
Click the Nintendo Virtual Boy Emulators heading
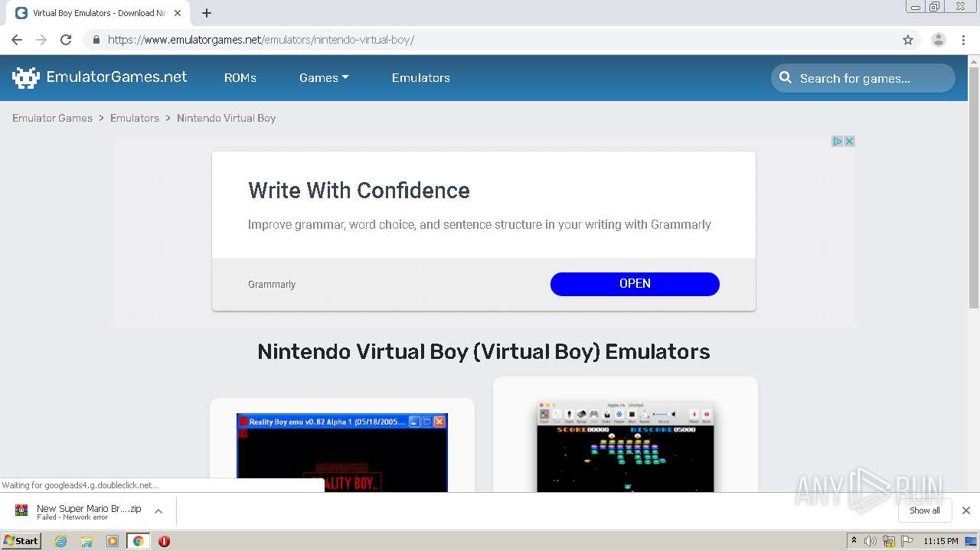(484, 351)
